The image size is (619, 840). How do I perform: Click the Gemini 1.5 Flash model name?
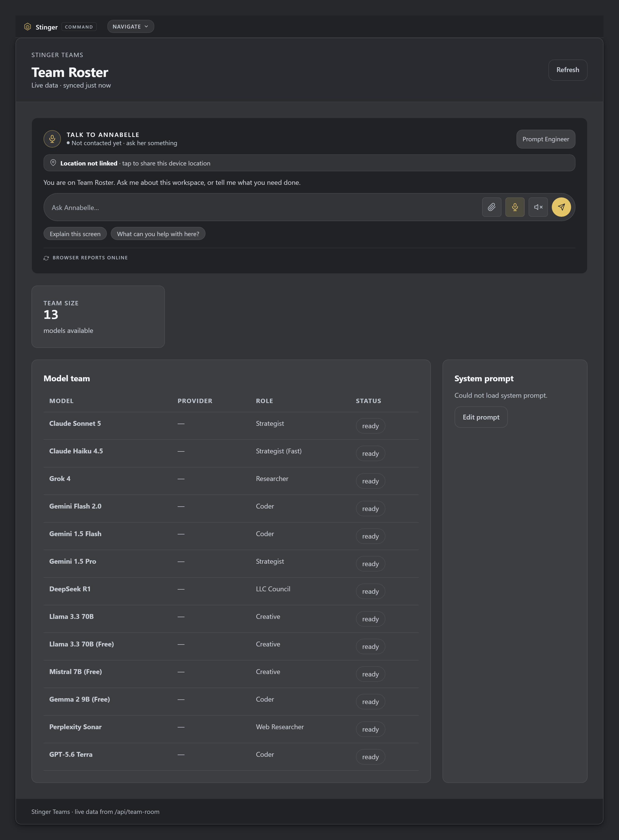click(75, 534)
